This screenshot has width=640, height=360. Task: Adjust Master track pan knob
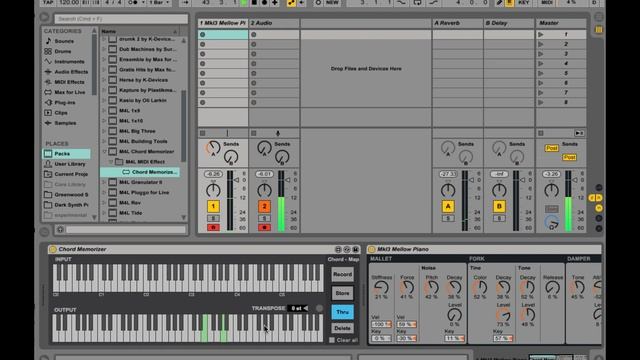[551, 190]
